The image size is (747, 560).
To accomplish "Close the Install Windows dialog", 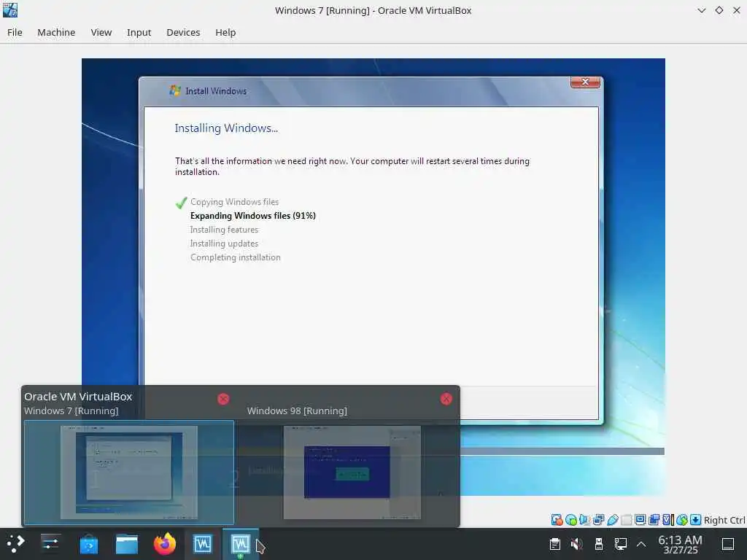I will [585, 82].
